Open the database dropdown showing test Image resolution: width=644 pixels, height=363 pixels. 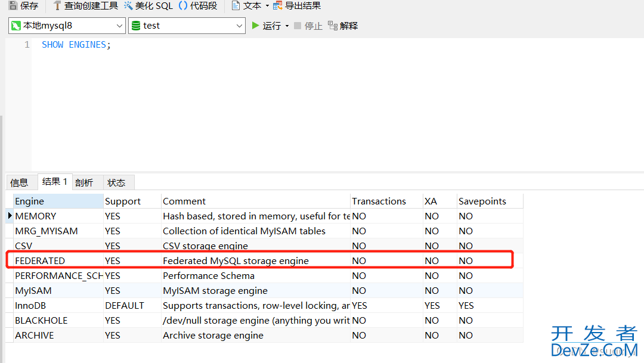pyautogui.click(x=187, y=26)
